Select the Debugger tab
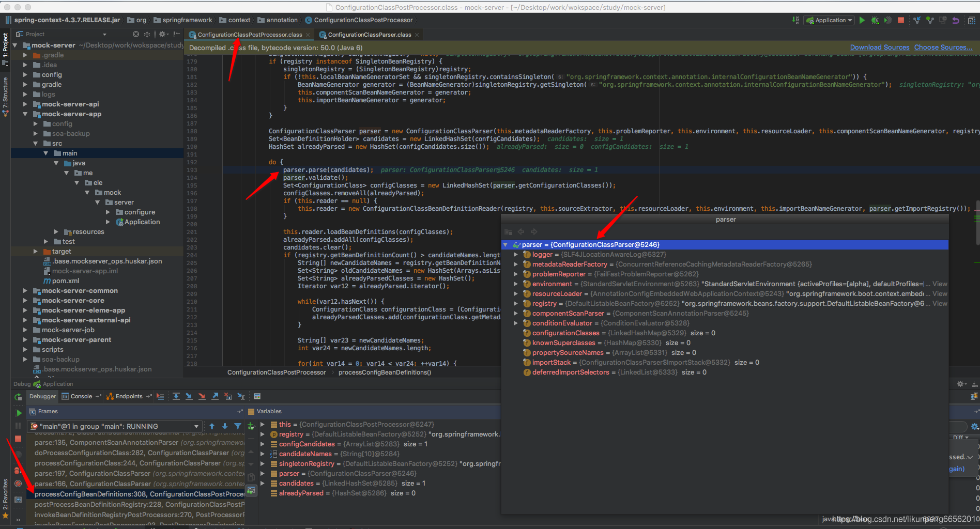This screenshot has height=529, width=980. click(42, 396)
